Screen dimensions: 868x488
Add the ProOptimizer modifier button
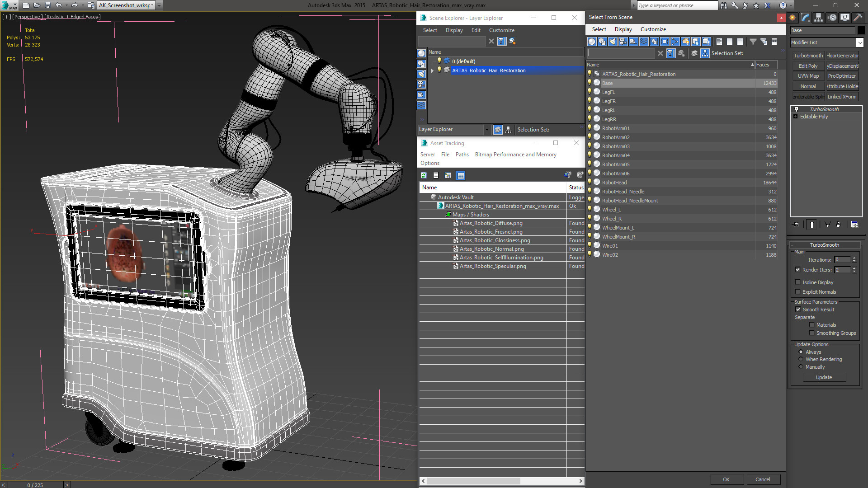[x=842, y=76]
